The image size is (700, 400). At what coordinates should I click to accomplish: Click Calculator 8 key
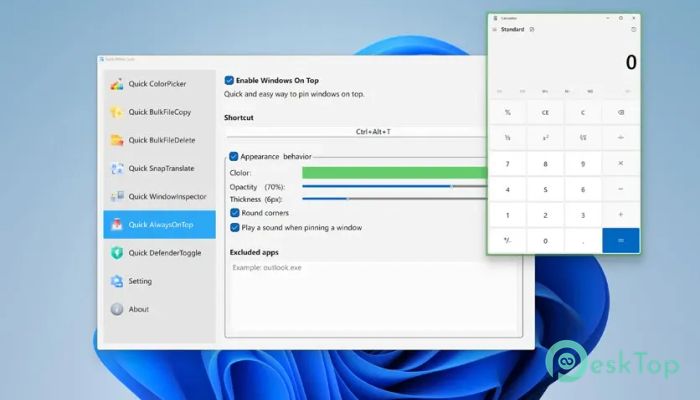(546, 164)
